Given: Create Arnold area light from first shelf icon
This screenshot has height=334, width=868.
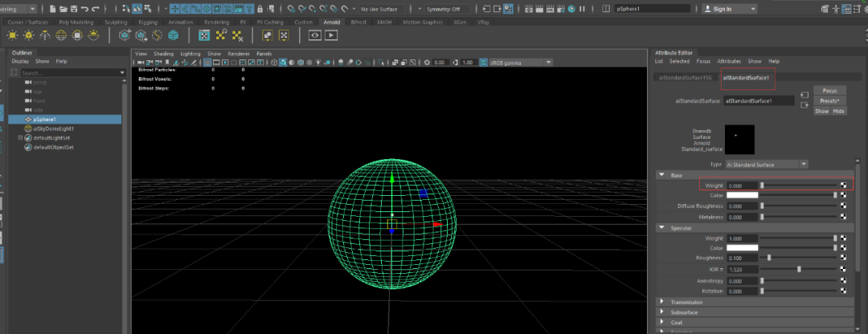Looking at the screenshot, I should pos(12,36).
